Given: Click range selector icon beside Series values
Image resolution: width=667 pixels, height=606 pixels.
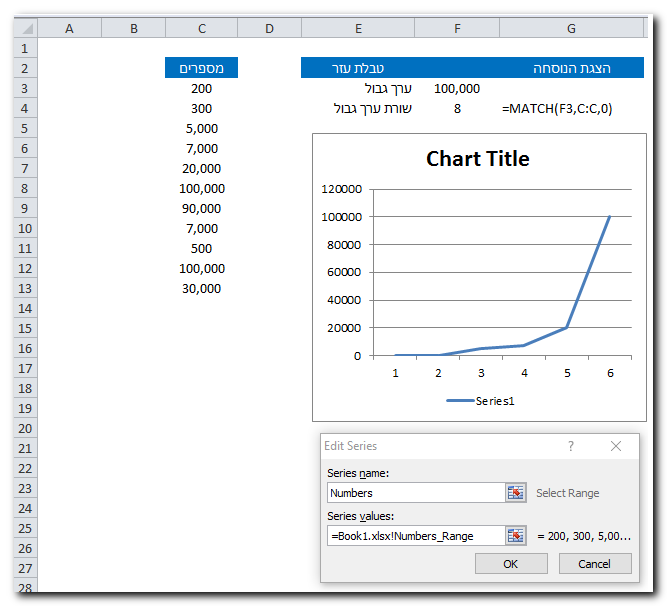Looking at the screenshot, I should pyautogui.click(x=515, y=536).
